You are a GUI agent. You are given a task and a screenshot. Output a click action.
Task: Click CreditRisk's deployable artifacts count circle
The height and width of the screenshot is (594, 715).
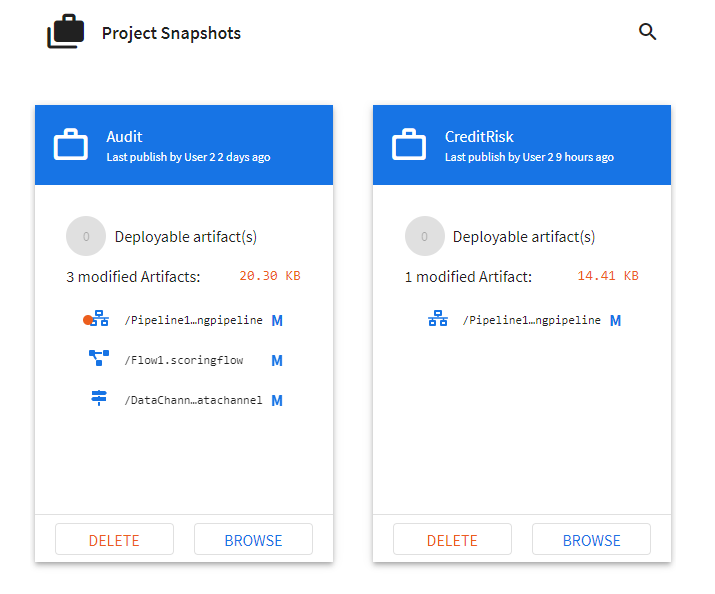[425, 236]
